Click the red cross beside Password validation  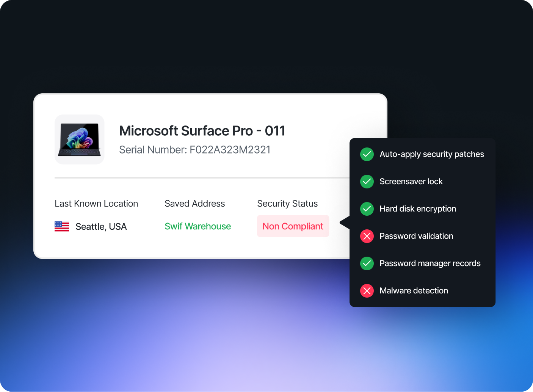click(x=367, y=236)
